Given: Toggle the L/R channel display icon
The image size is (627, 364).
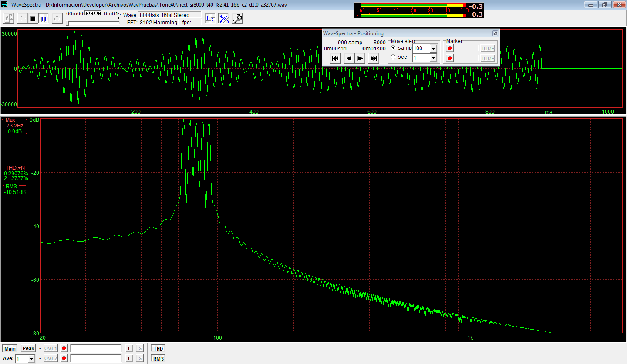Looking at the screenshot, I should coord(210,18).
